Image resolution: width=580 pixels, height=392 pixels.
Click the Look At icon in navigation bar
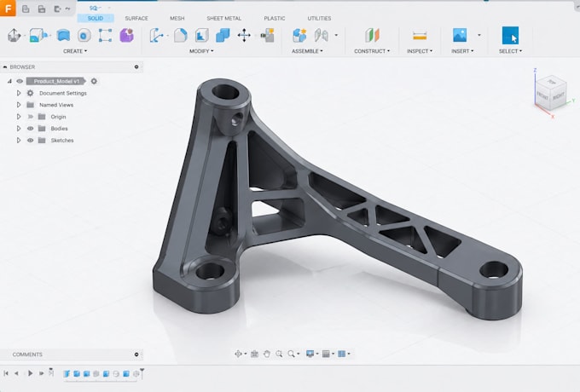tap(254, 354)
